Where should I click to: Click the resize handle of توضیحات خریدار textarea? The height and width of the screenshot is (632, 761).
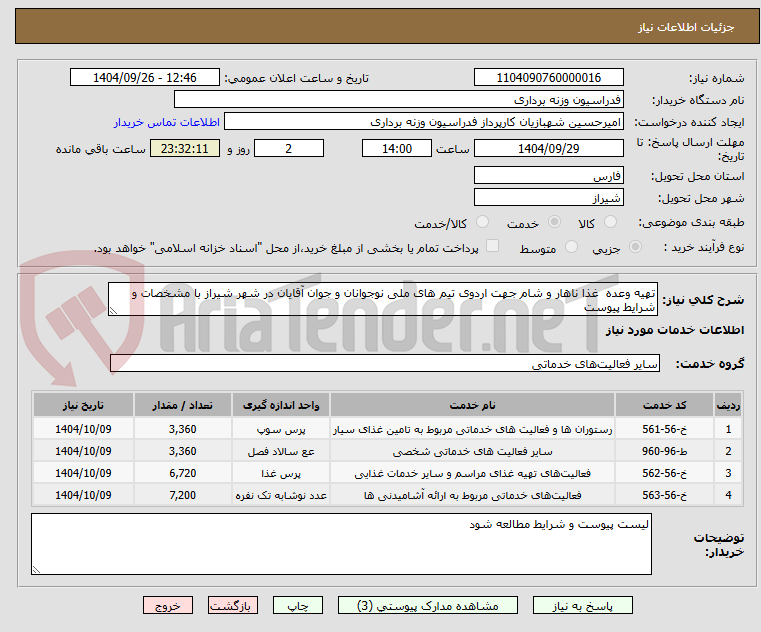click(x=36, y=570)
